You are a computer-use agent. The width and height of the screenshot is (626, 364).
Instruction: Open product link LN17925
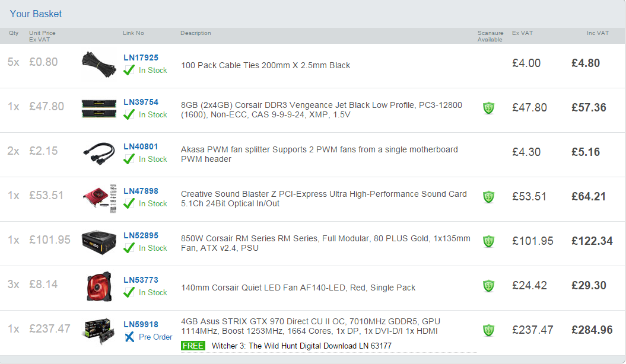click(141, 58)
